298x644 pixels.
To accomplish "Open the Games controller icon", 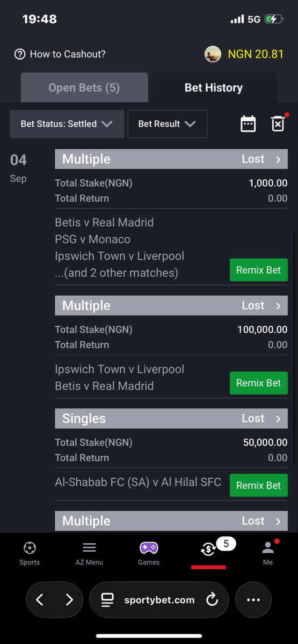I will click(149, 548).
